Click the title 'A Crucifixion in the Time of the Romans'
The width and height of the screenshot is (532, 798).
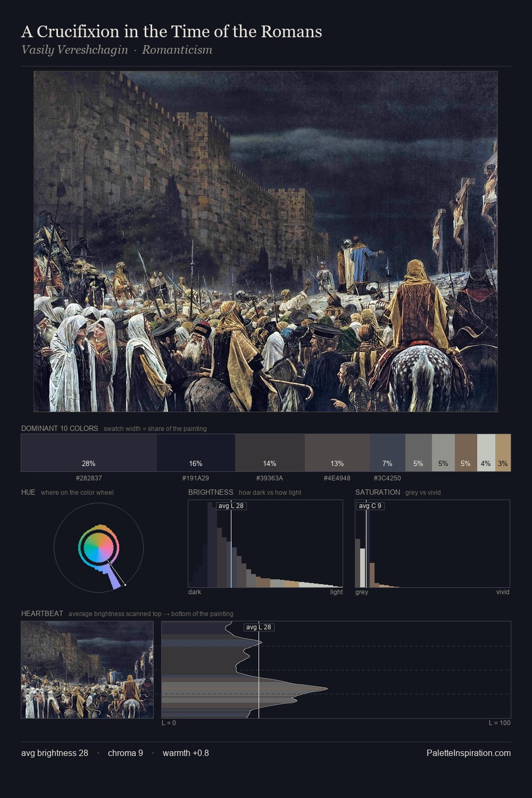(171, 31)
